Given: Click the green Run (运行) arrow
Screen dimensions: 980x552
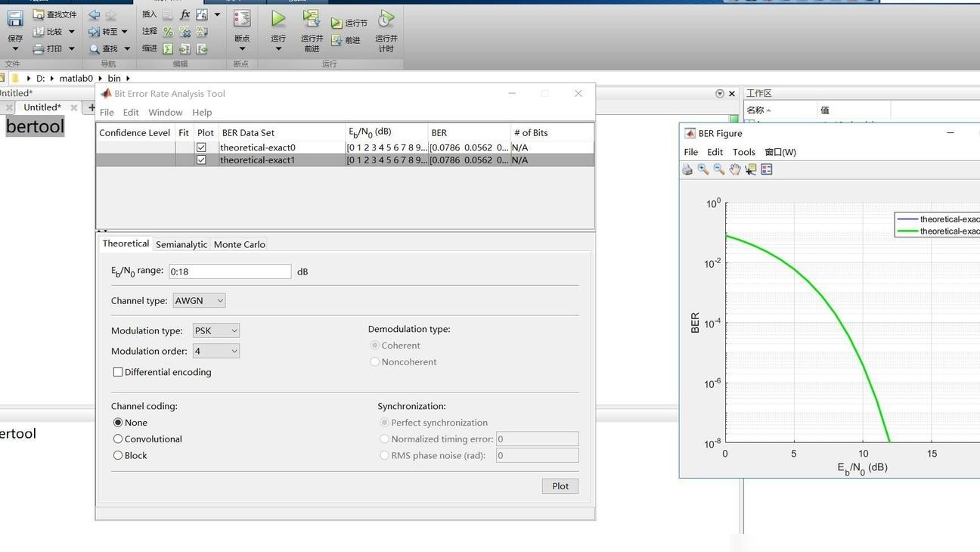Looking at the screenshot, I should tap(278, 19).
